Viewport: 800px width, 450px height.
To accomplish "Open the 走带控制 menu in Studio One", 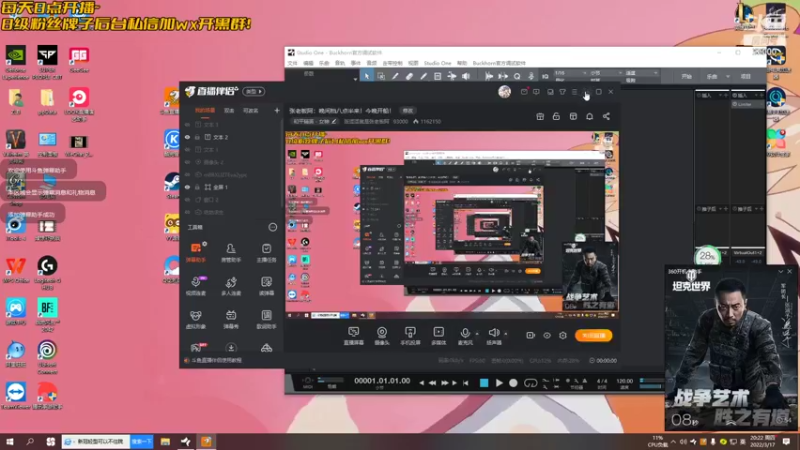I will (x=392, y=63).
